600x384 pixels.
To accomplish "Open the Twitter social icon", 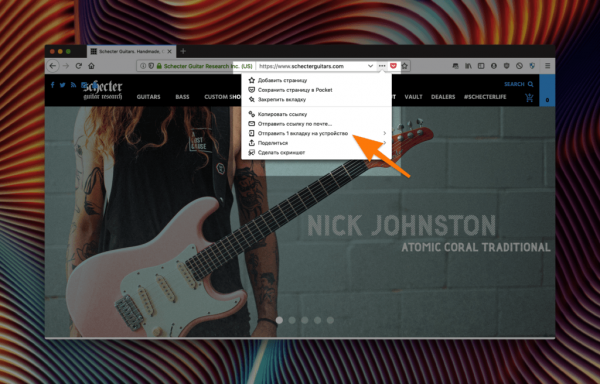I will pos(62,85).
